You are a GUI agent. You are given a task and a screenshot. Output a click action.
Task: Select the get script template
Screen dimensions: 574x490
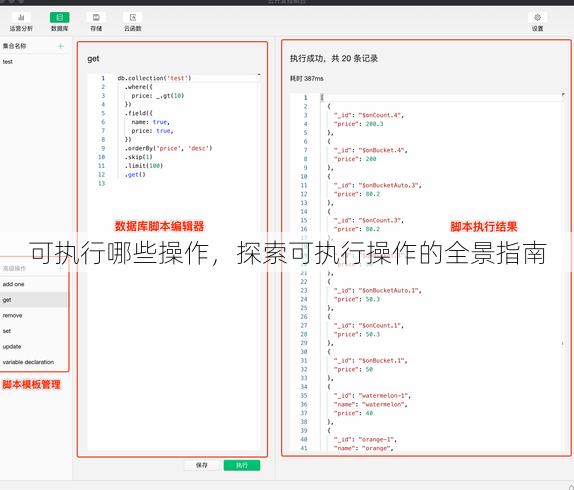pos(34,300)
